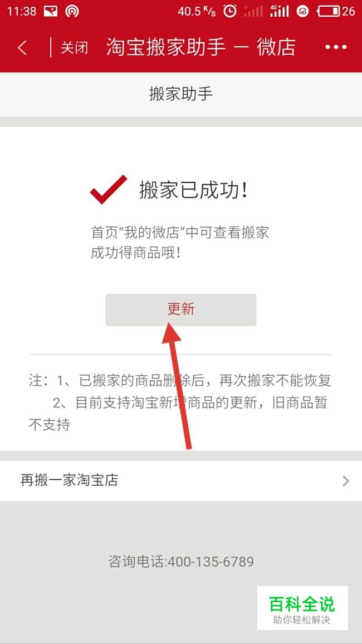Tap the HD call status icon
362x644 pixels.
click(x=303, y=12)
